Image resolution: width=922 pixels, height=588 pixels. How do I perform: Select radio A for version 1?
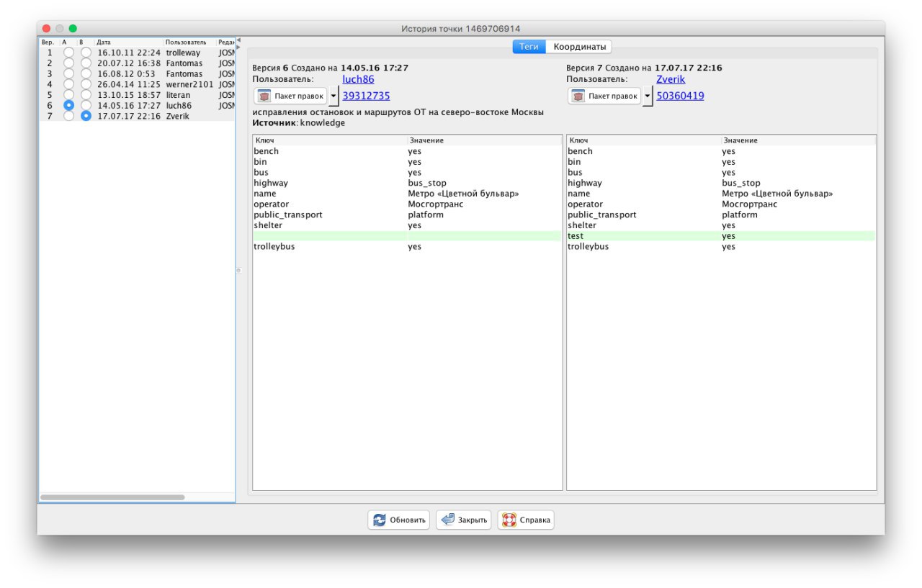[69, 53]
